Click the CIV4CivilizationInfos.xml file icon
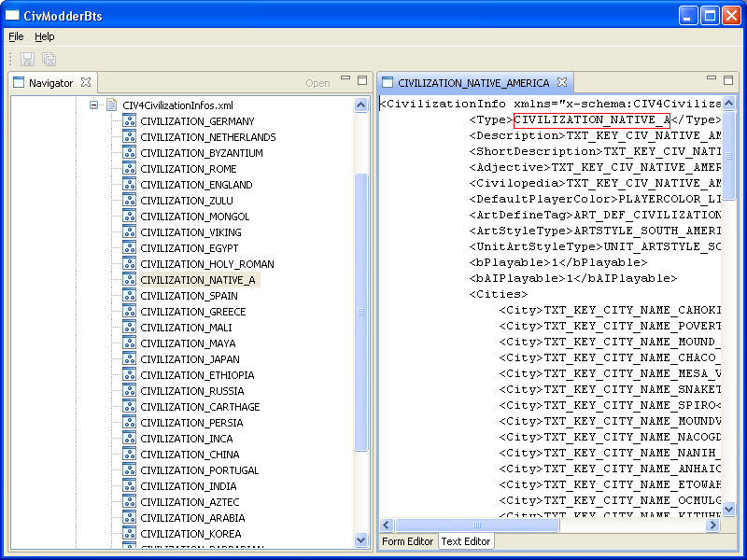Viewport: 747px width, 560px height. (111, 105)
